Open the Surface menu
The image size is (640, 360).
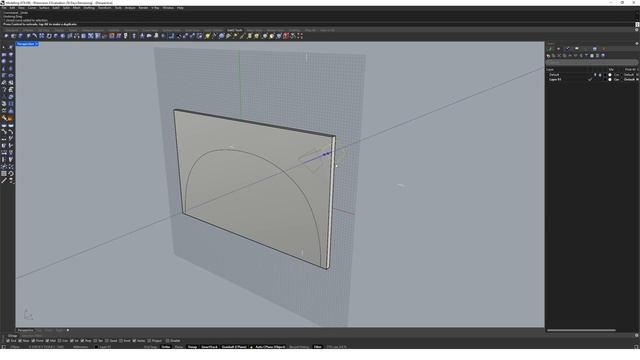tap(44, 8)
